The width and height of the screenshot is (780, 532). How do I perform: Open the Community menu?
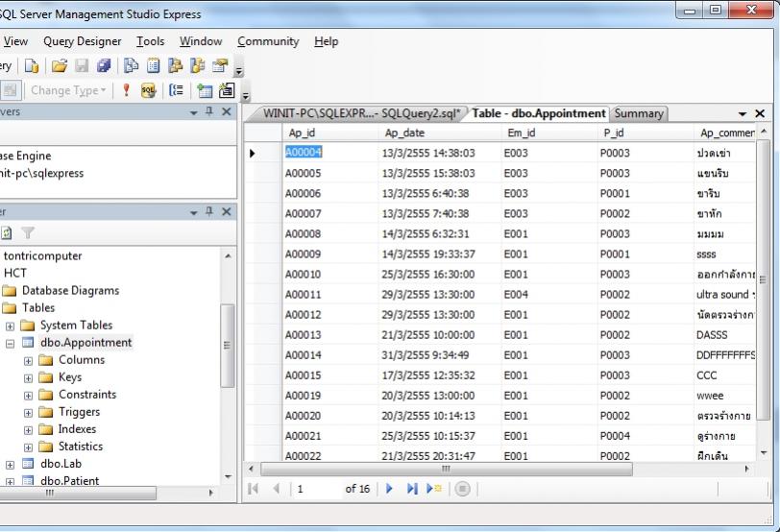click(268, 41)
